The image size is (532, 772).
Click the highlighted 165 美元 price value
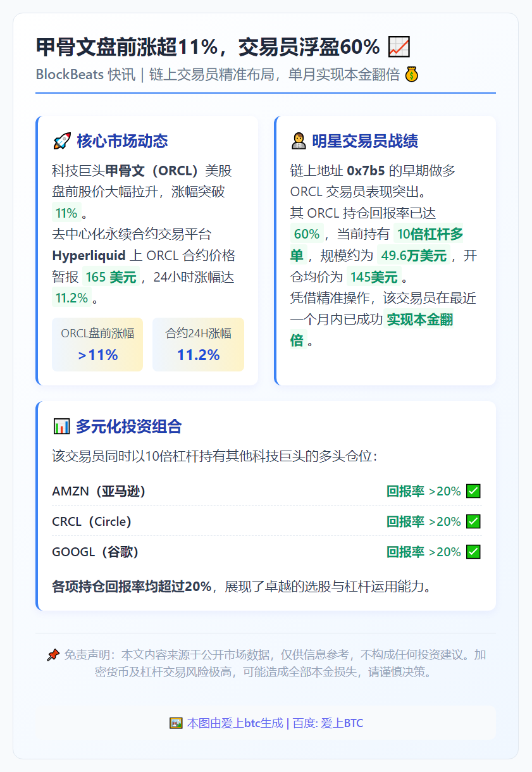111,277
